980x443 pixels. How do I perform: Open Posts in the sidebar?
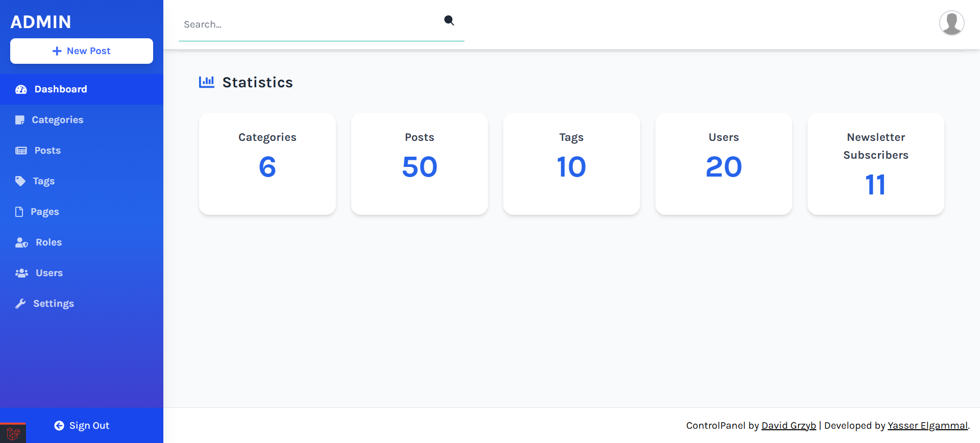(x=82, y=151)
